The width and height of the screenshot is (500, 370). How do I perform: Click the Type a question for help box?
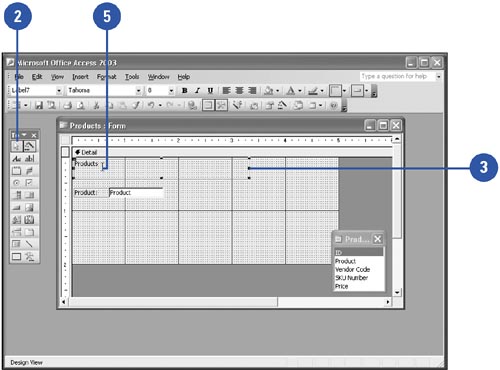point(398,76)
